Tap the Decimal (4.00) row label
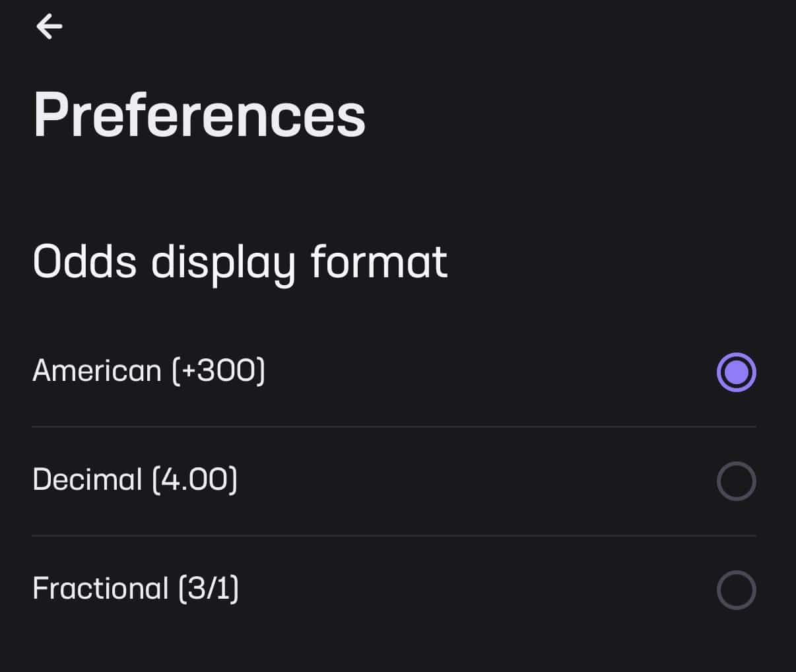The image size is (796, 672). pyautogui.click(x=135, y=480)
